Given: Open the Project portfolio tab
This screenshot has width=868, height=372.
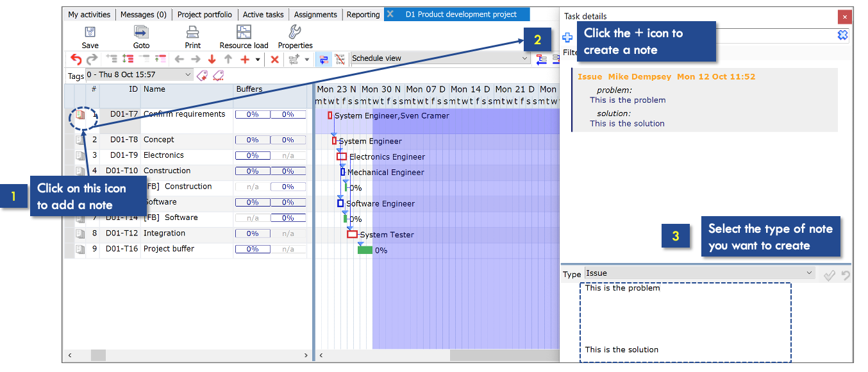Looking at the screenshot, I should click(204, 15).
